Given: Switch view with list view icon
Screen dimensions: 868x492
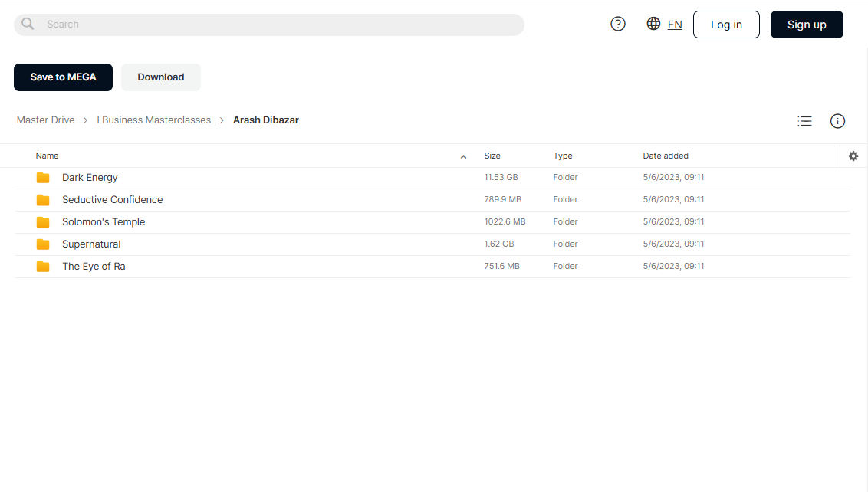Looking at the screenshot, I should coord(804,121).
